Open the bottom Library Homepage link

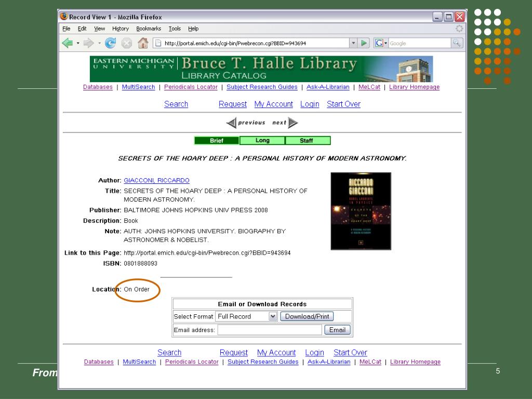[x=415, y=362]
